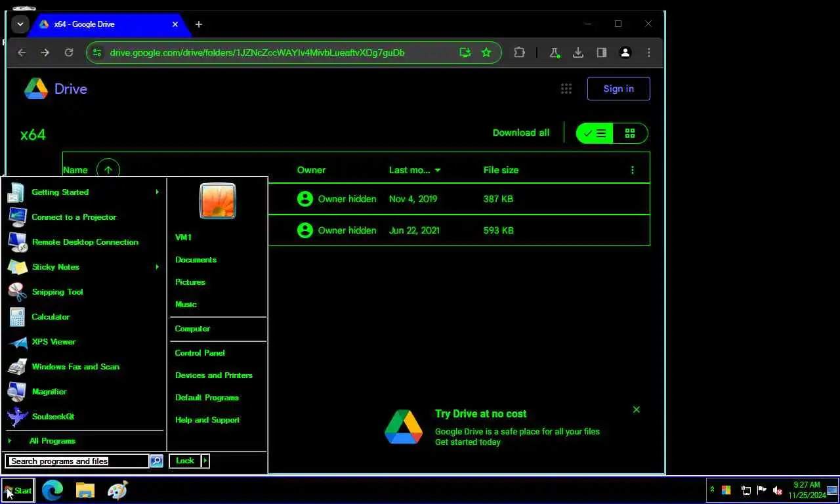Screen dimensions: 840x504
Task: Select the file row dated Nov 4, 2019
Action: [459, 199]
